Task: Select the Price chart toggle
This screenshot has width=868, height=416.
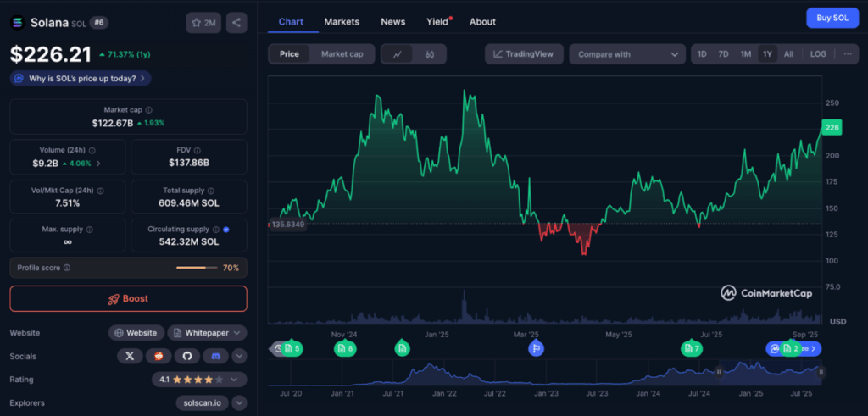Action: (x=289, y=54)
